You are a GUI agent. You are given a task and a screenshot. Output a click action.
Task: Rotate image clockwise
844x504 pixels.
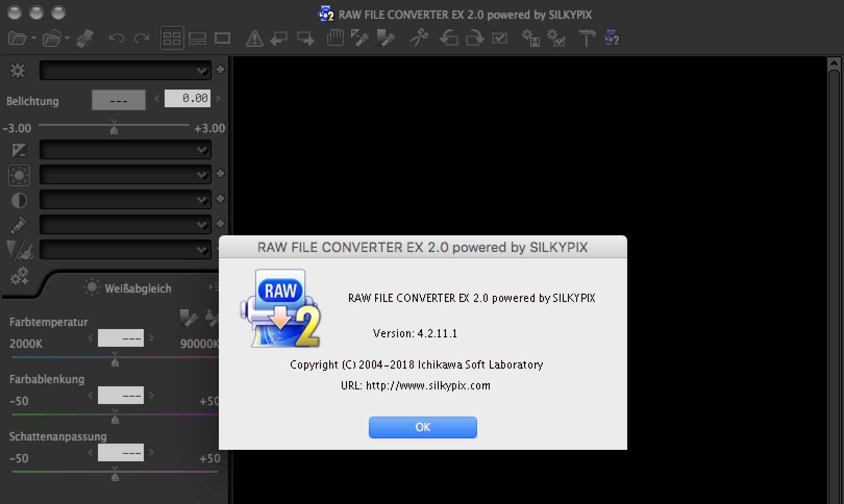(474, 39)
